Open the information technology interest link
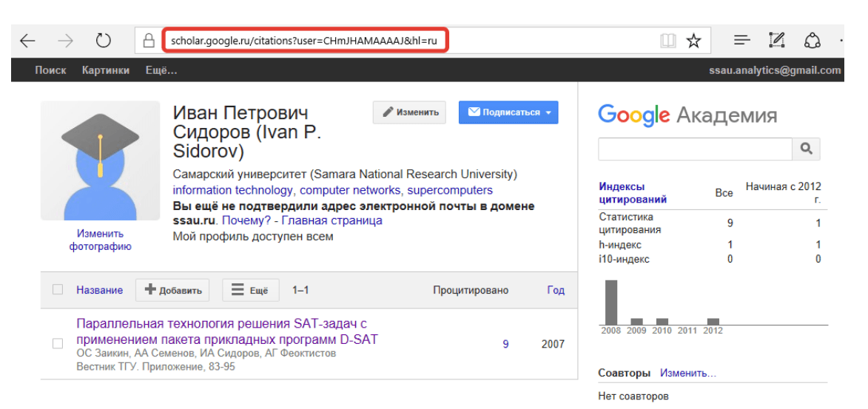Viewport: 868px width, 409px height. pyautogui.click(x=232, y=190)
